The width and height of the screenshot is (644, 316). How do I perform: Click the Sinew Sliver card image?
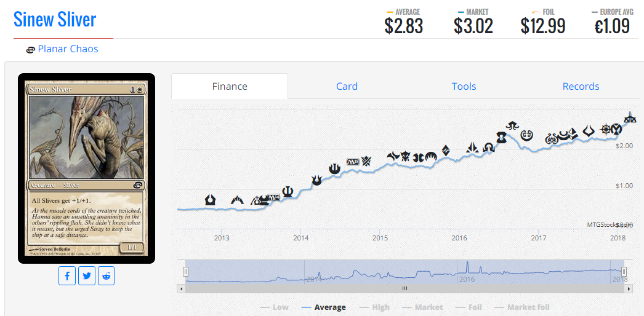pos(86,168)
